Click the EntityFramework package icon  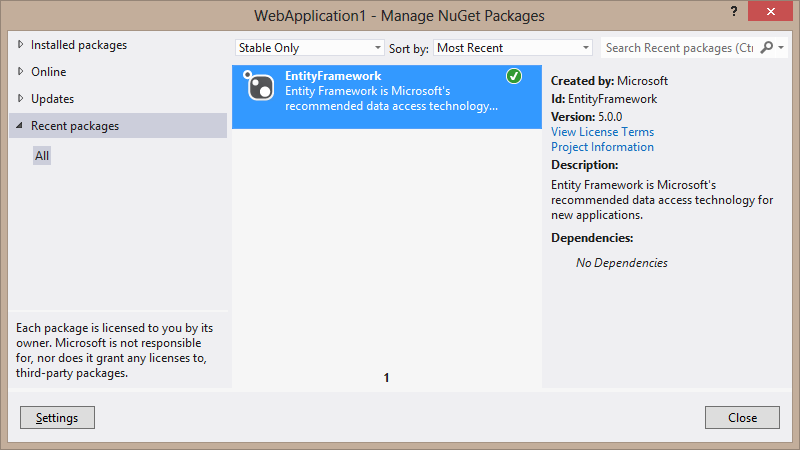[259, 85]
